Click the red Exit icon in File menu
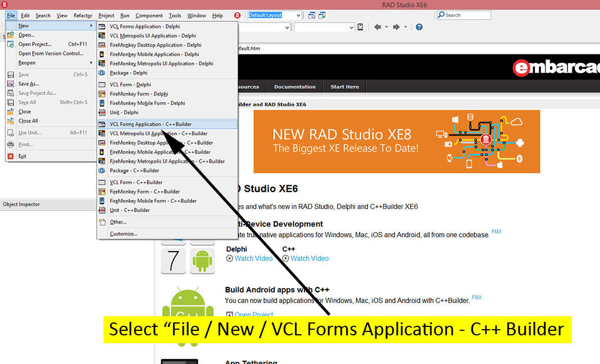The height and width of the screenshot is (364, 600). [10, 156]
